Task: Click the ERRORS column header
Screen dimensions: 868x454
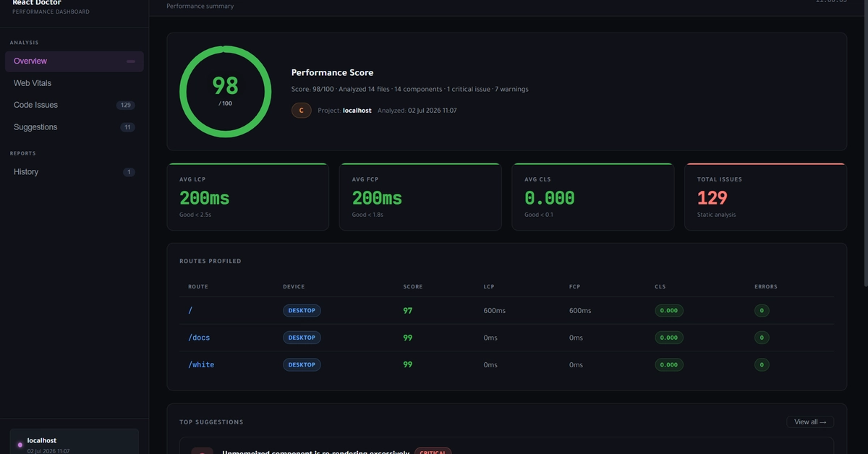Action: [x=766, y=287]
